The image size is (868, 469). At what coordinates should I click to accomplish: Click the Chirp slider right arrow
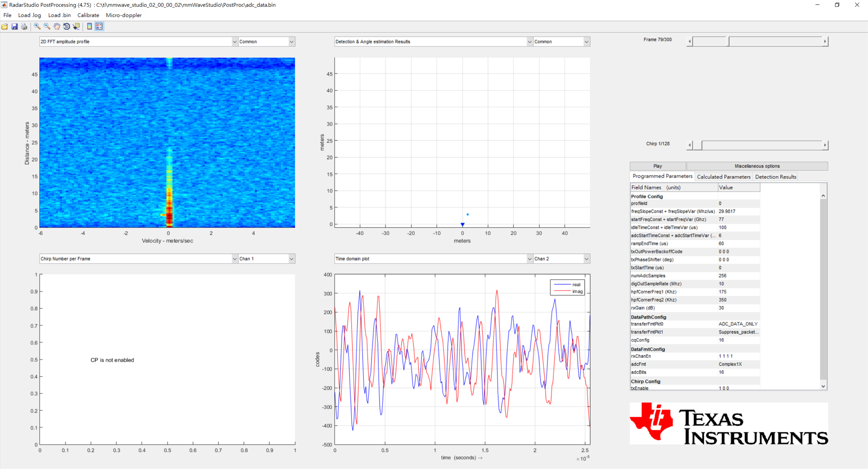click(825, 145)
